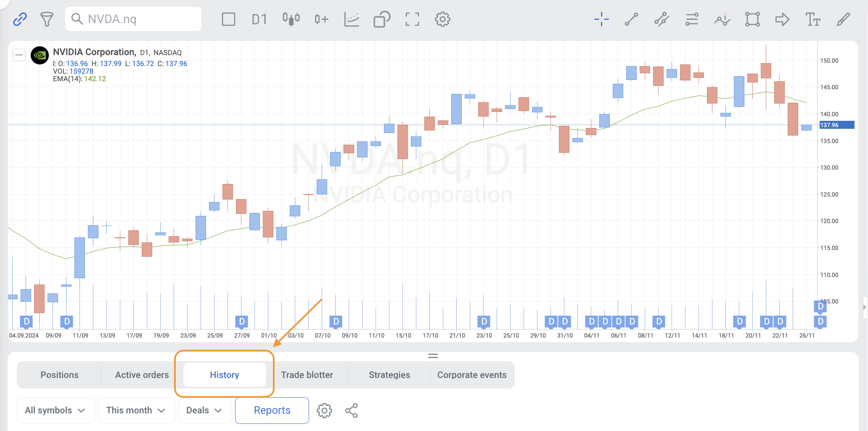Viewport: 868px width, 431px height.
Task: Click the 137.96 current price label
Action: [836, 125]
